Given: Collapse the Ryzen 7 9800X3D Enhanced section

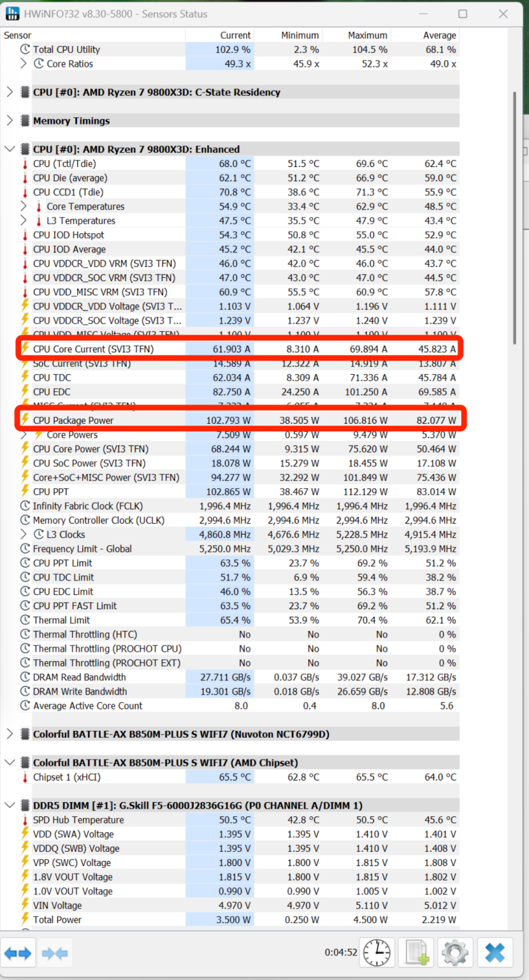Looking at the screenshot, I should 10,149.
